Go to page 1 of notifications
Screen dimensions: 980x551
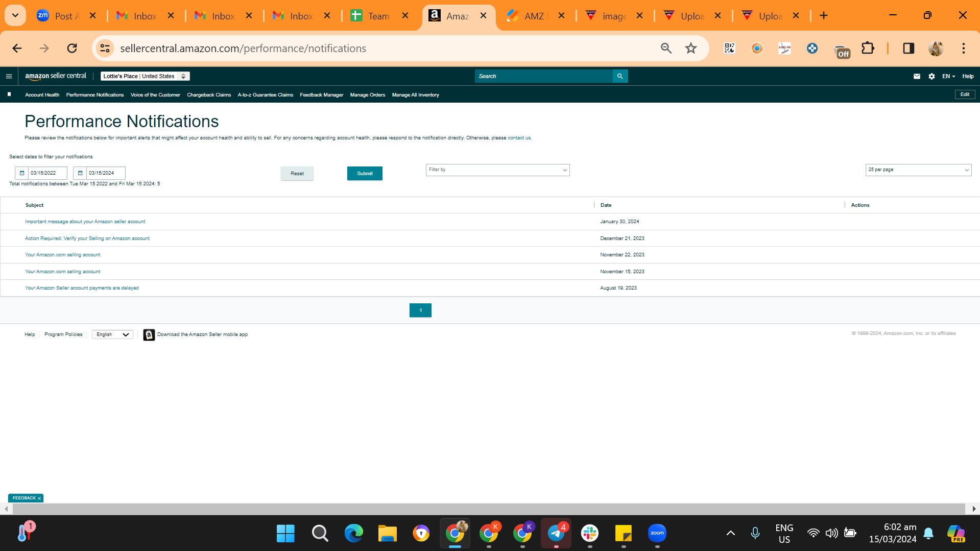pos(420,310)
